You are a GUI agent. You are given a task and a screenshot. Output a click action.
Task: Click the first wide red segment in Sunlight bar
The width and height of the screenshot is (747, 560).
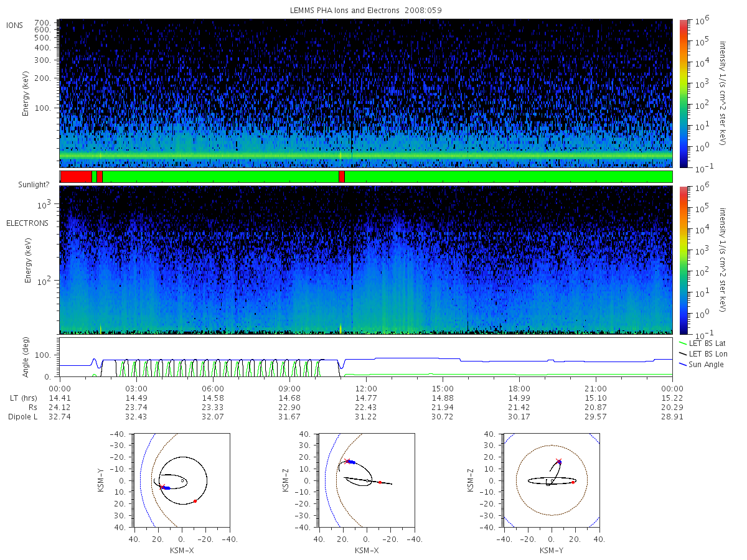tap(76, 177)
